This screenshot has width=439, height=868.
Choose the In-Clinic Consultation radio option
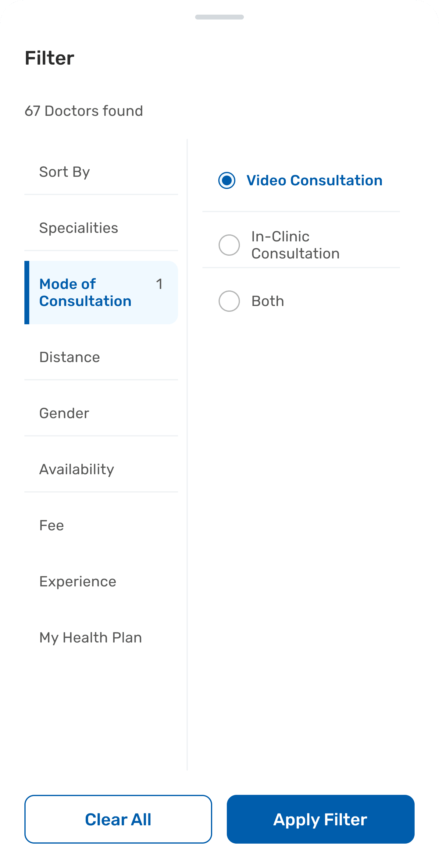[x=229, y=245]
